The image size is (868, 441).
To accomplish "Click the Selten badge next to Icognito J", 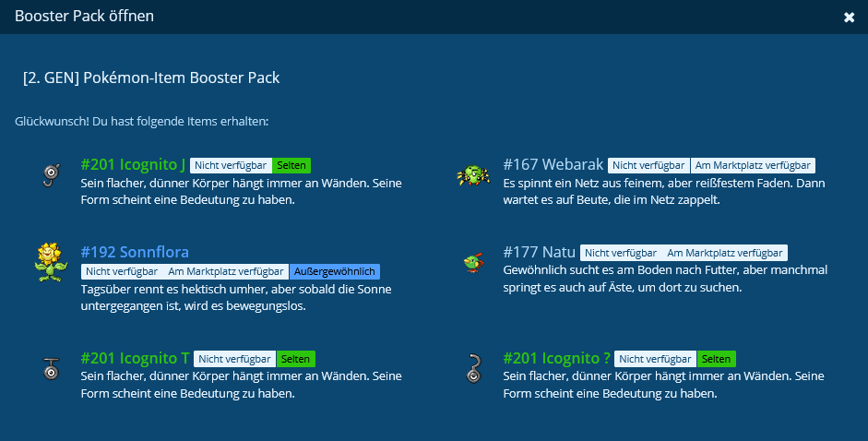I will 291,166.
